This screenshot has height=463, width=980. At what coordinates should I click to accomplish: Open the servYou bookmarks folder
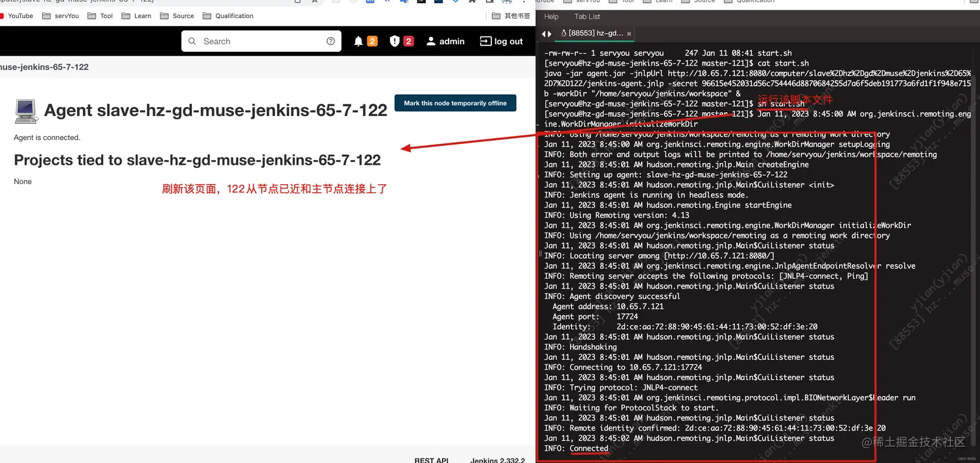click(60, 16)
